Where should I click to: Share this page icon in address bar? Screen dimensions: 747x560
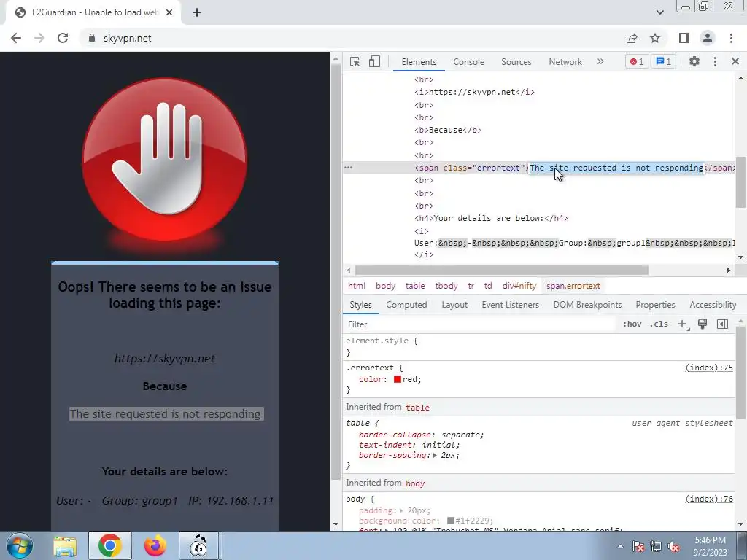pos(632,38)
